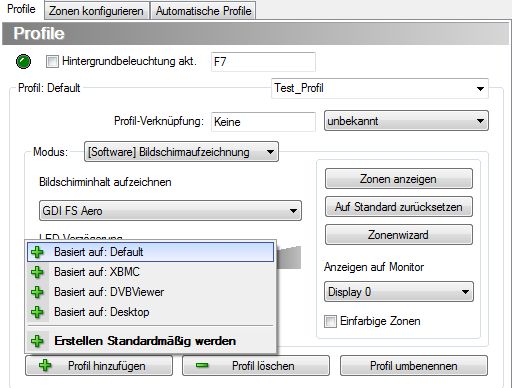Open the GDI FS Aero capture dropdown
Image resolution: width=512 pixels, height=388 pixels.
pyautogui.click(x=170, y=211)
